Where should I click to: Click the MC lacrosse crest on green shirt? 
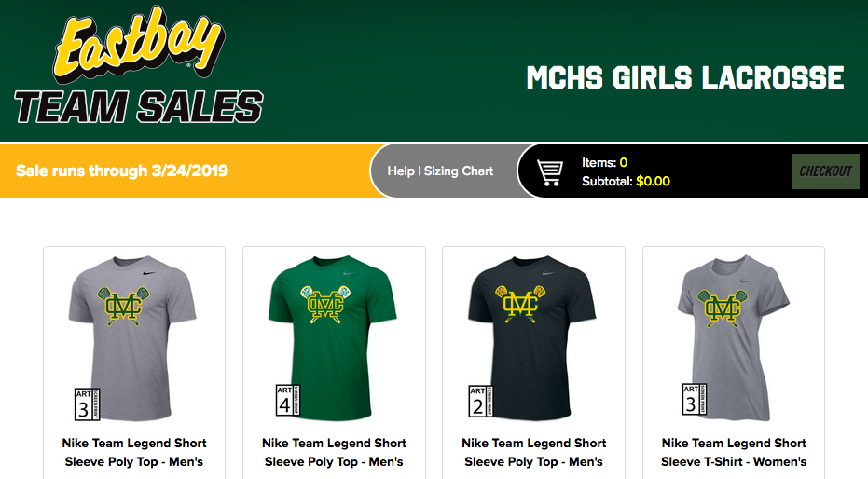click(x=326, y=303)
